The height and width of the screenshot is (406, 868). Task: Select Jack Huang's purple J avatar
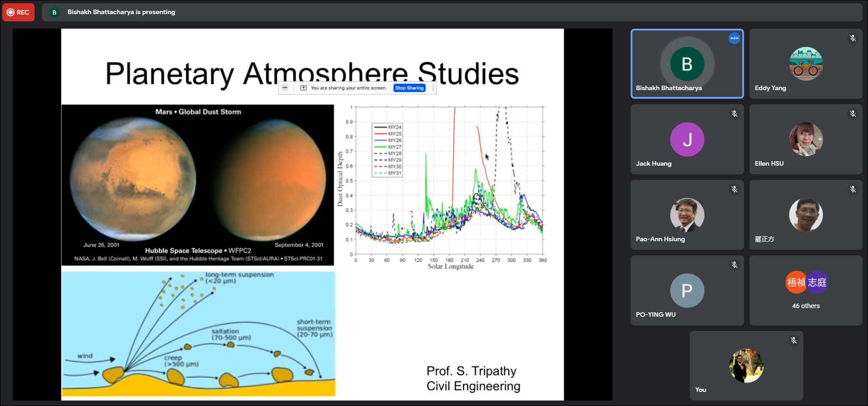coord(687,139)
